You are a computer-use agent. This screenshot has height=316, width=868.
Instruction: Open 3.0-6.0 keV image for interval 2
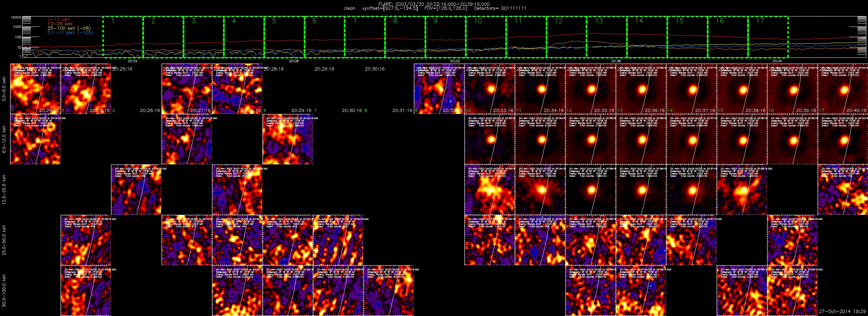[x=86, y=89]
